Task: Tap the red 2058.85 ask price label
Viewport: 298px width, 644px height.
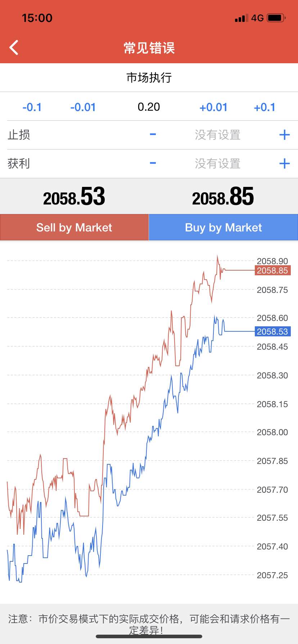Action: tap(272, 271)
